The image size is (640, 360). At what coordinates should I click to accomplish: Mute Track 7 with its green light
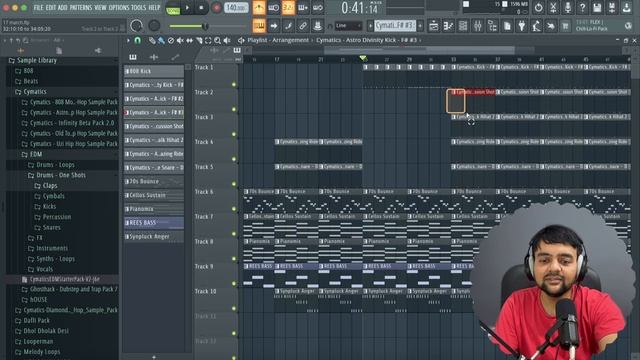click(234, 234)
